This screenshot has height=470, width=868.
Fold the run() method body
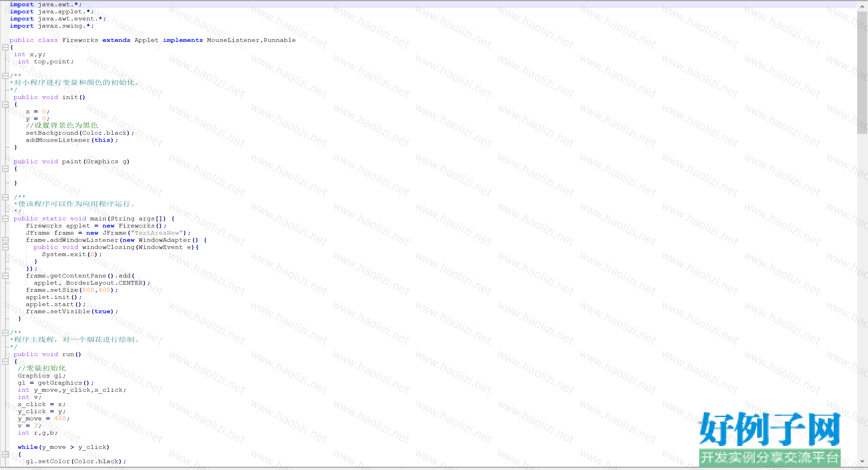(x=5, y=361)
